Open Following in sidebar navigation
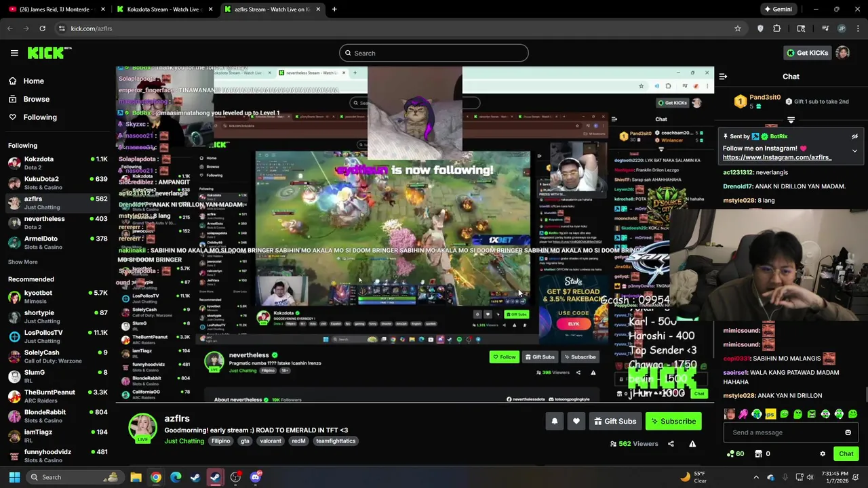This screenshot has width=868, height=488. pos(40,117)
